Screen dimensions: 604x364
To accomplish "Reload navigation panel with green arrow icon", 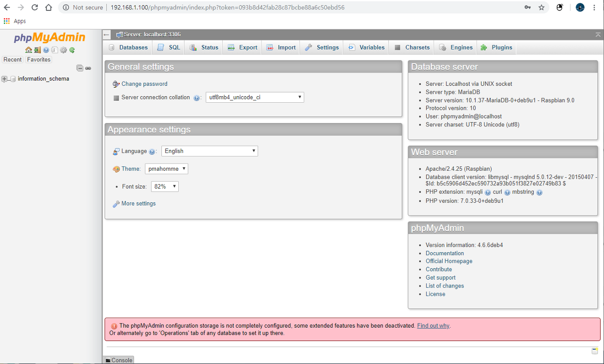I will (x=72, y=50).
